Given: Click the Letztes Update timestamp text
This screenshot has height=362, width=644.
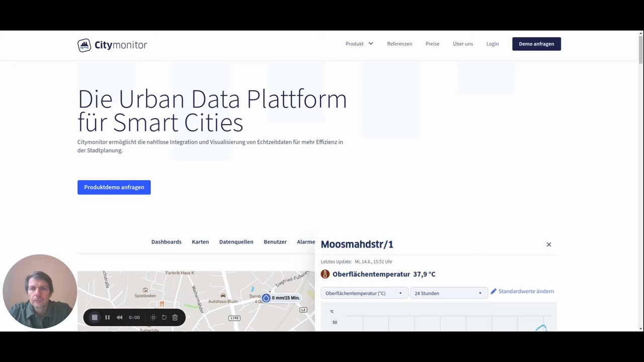Looking at the screenshot, I should point(356,261).
